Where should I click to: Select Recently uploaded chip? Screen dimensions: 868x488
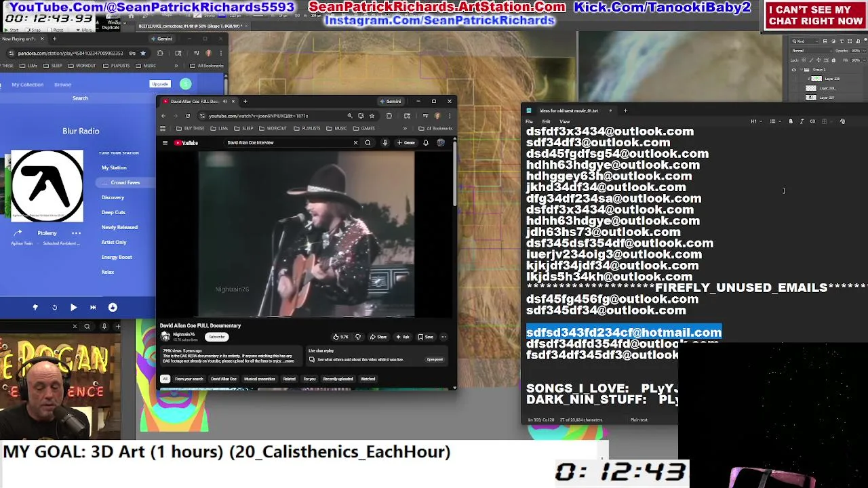338,379
